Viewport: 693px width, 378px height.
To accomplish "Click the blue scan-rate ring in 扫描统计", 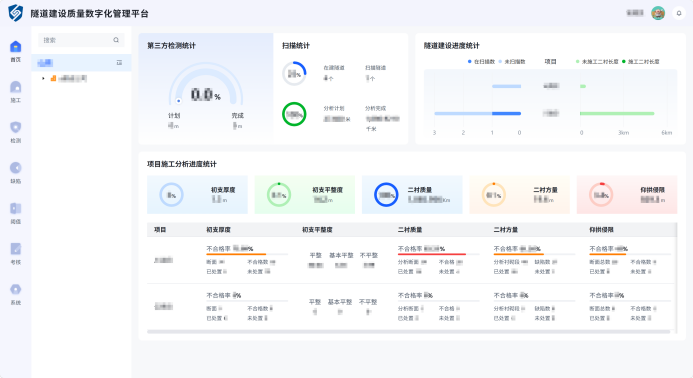I will pyautogui.click(x=294, y=73).
